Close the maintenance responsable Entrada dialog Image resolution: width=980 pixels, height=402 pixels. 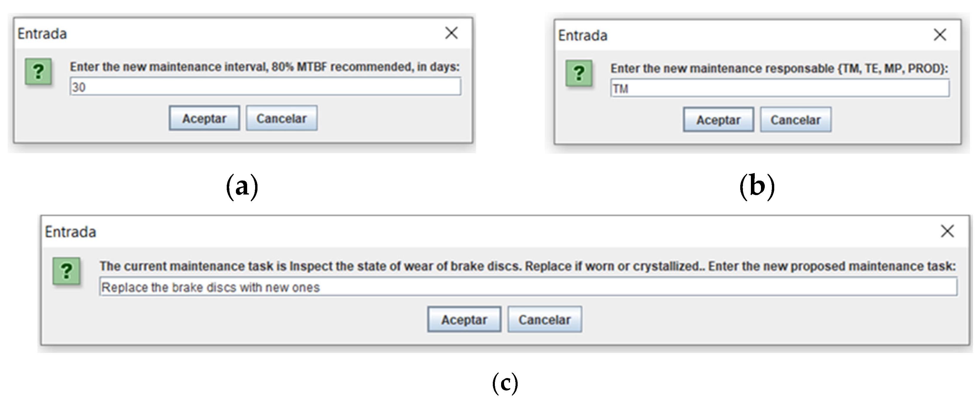[940, 35]
